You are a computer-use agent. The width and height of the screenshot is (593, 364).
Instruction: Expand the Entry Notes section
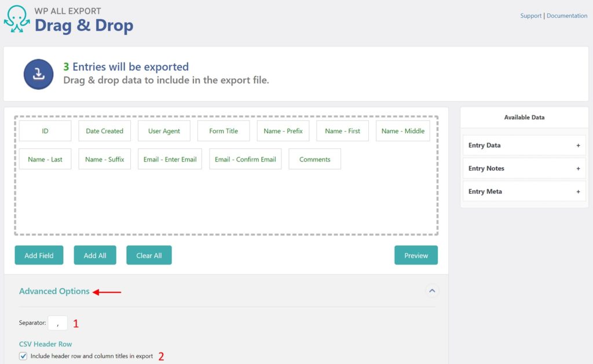pyautogui.click(x=577, y=168)
